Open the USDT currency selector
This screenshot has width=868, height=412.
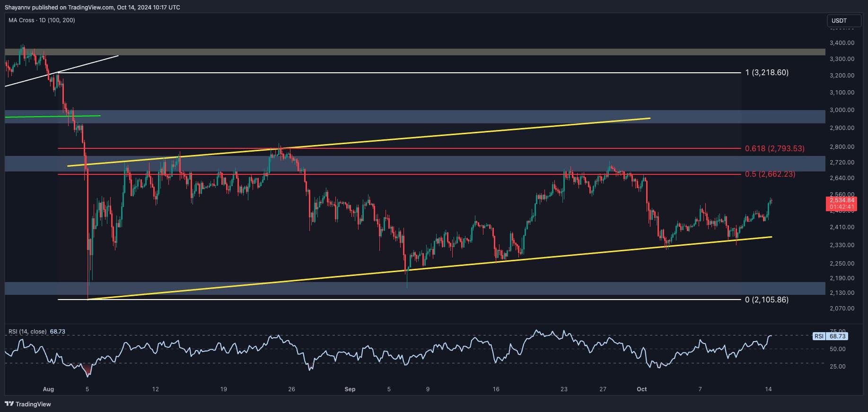pos(840,20)
